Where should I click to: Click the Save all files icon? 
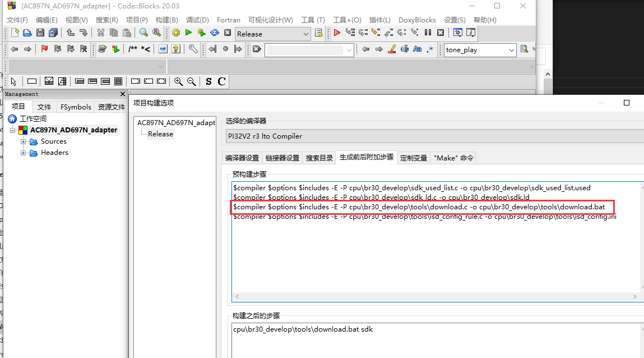coord(53,33)
